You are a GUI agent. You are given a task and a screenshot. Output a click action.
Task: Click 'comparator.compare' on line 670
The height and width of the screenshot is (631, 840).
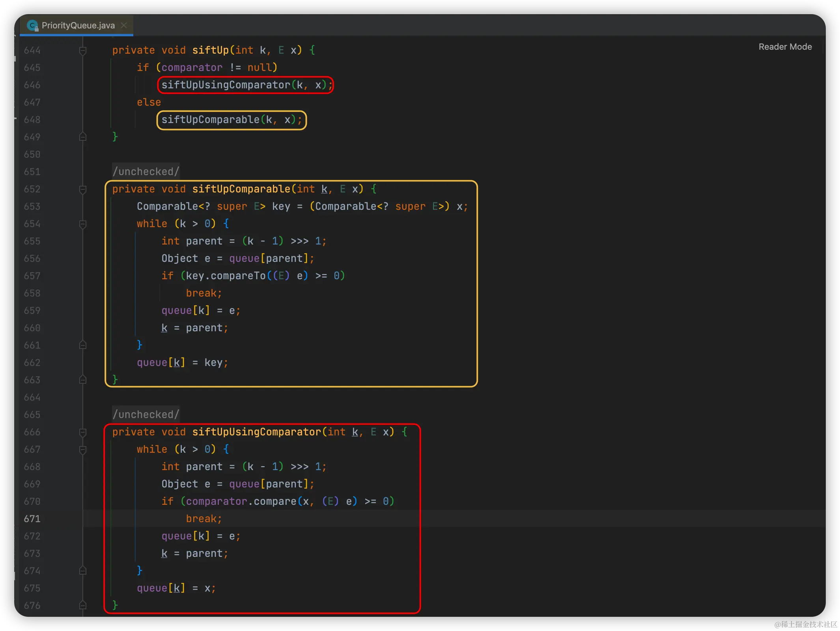click(x=241, y=502)
